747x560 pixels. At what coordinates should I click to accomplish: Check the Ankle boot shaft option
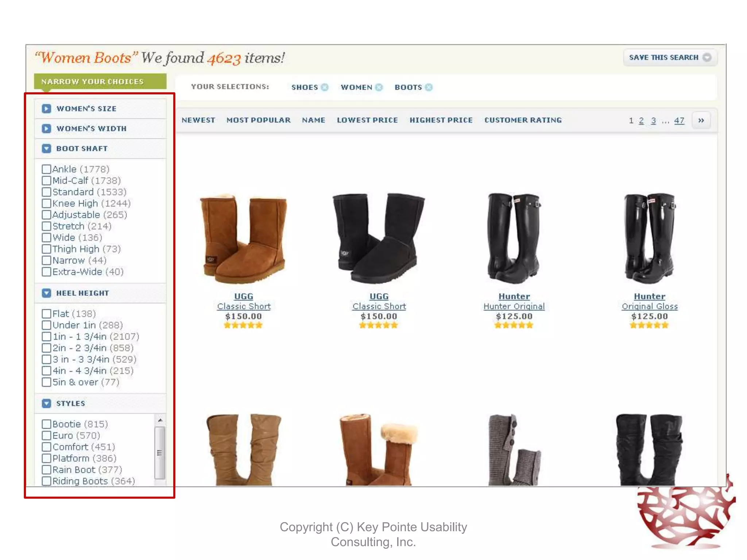click(x=46, y=169)
